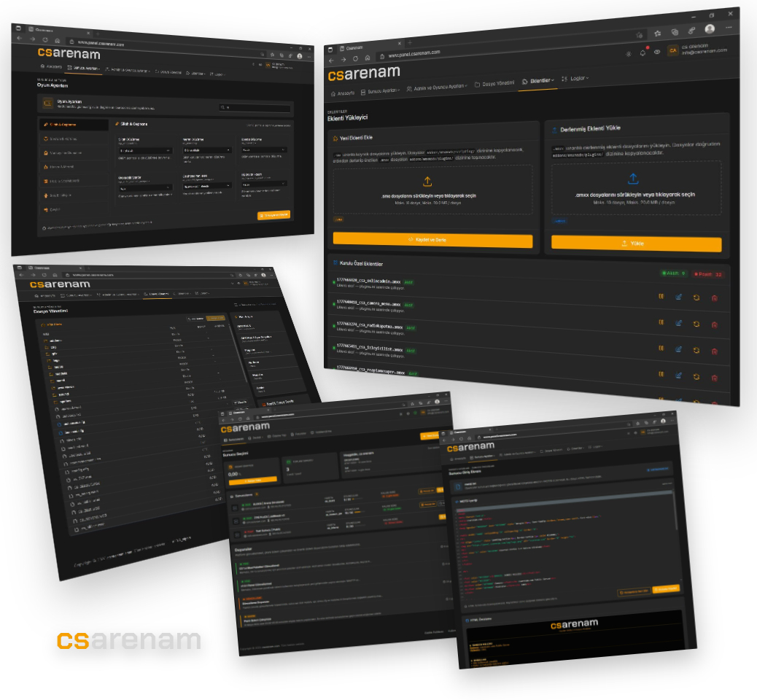Click the Aktif: 9 status badge
The width and height of the screenshot is (757, 700).
[x=674, y=273]
